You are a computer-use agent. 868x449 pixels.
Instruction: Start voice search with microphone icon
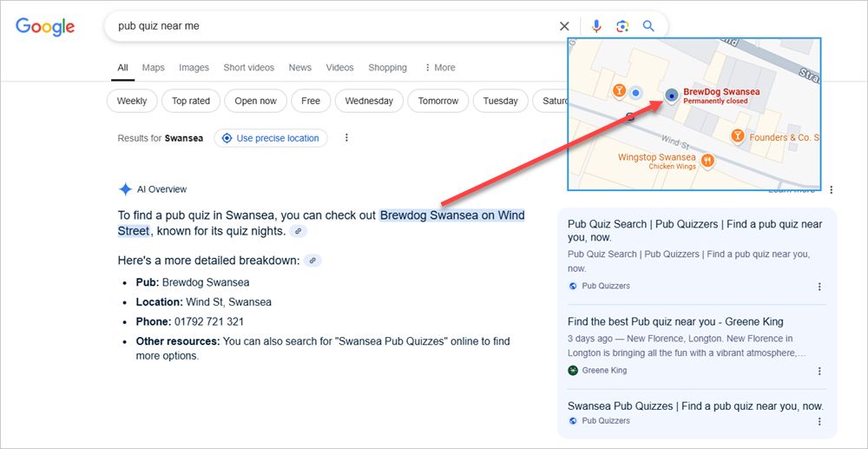pyautogui.click(x=596, y=26)
